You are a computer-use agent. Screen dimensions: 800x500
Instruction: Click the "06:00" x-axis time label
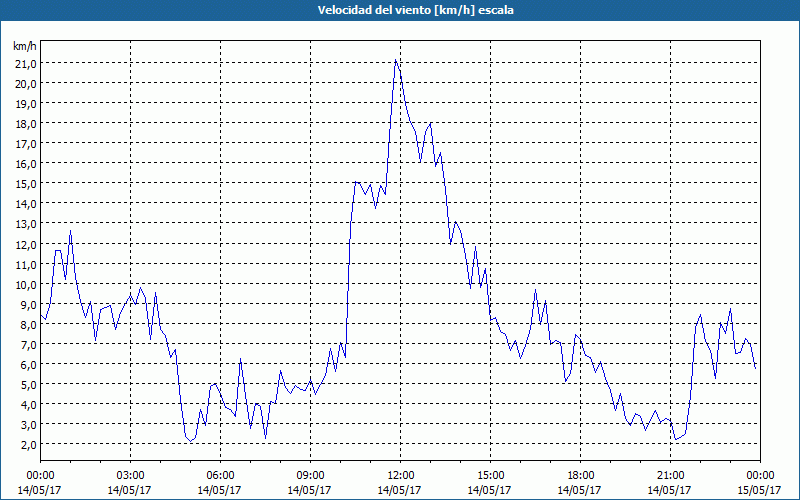click(x=220, y=476)
